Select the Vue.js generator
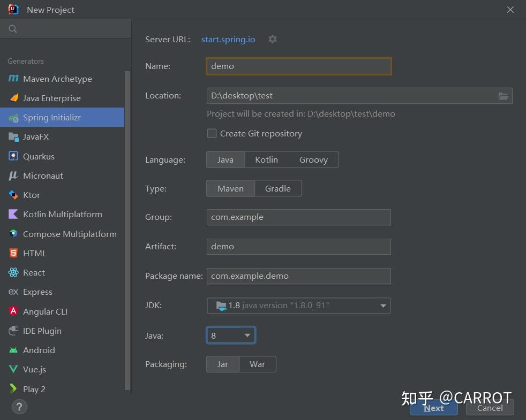 tap(36, 369)
